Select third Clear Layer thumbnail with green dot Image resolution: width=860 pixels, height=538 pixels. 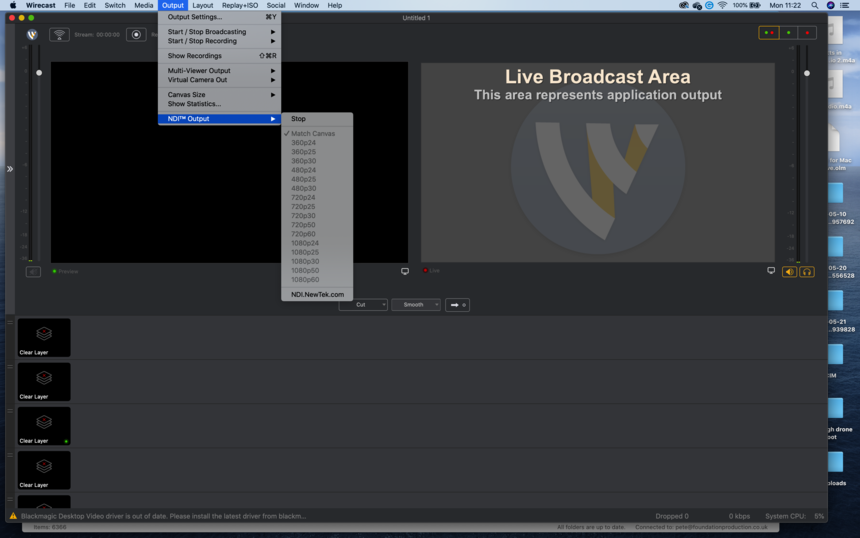point(44,426)
